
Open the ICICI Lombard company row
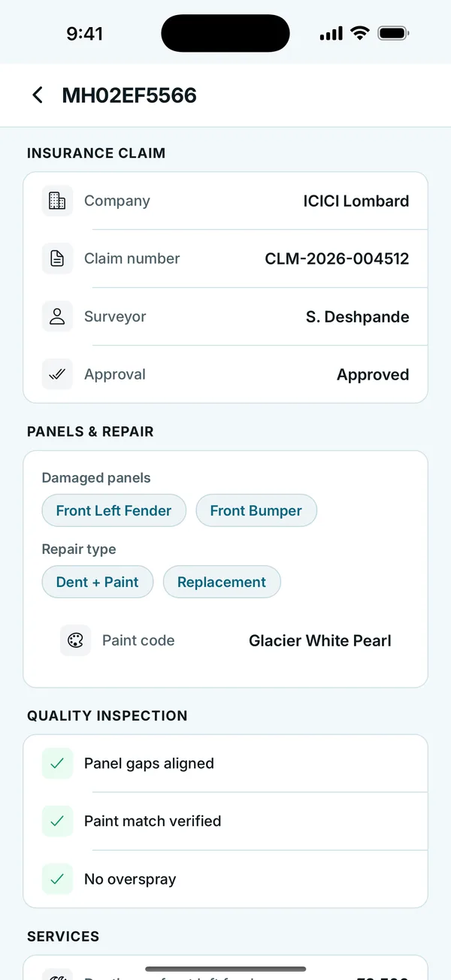coord(225,201)
